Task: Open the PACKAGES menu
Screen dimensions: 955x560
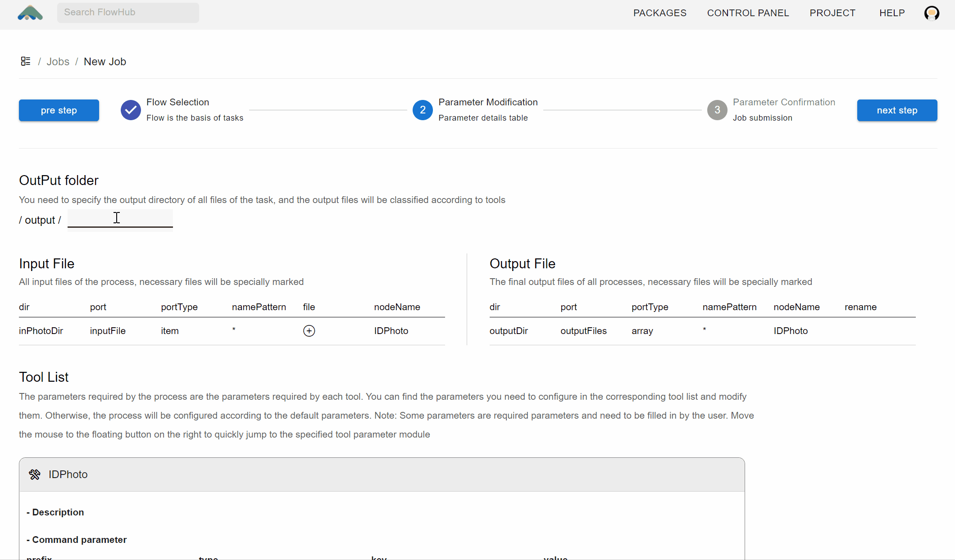Action: coord(660,13)
